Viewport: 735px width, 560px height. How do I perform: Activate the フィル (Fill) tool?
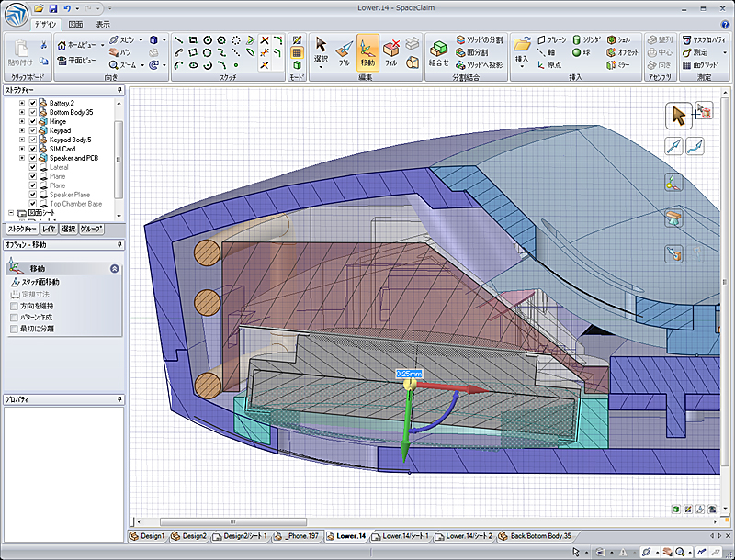391,52
